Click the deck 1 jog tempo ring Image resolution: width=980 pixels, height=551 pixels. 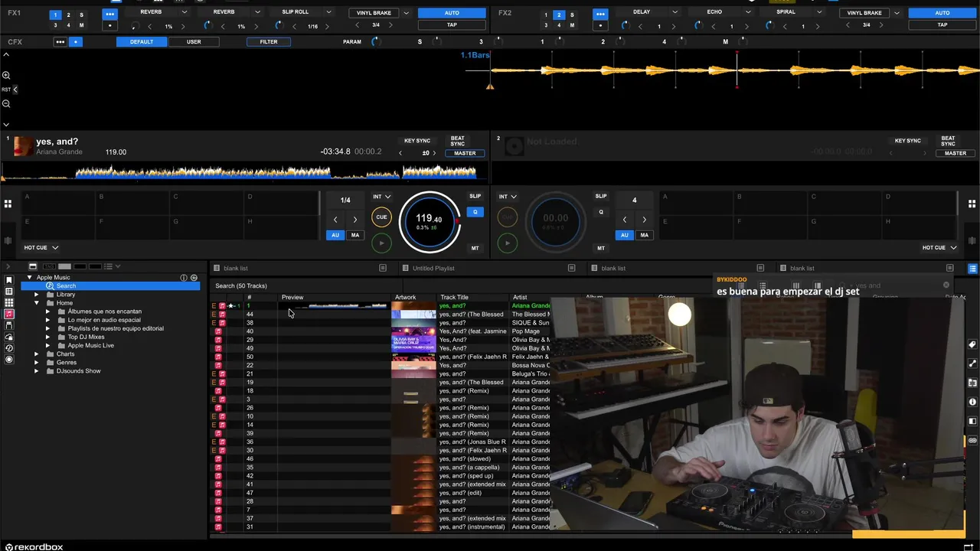430,223
